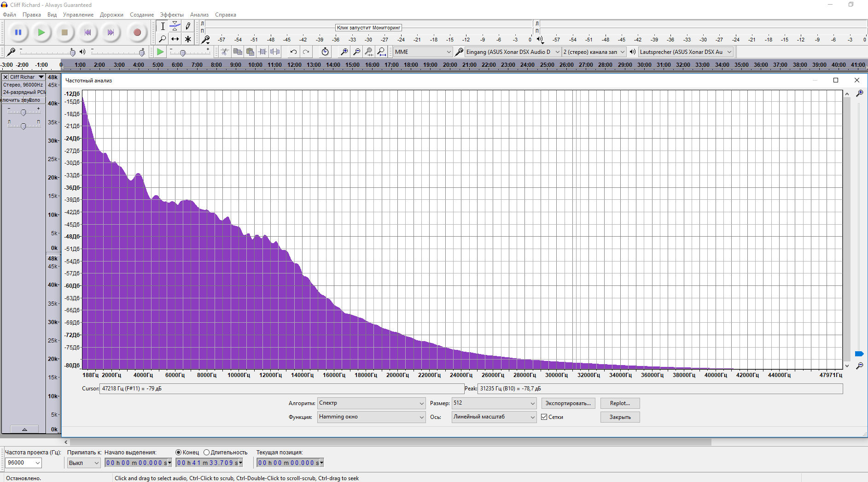The height and width of the screenshot is (482, 868).
Task: Open the Ось Линейный масштаб dropdown
Action: coord(494,417)
